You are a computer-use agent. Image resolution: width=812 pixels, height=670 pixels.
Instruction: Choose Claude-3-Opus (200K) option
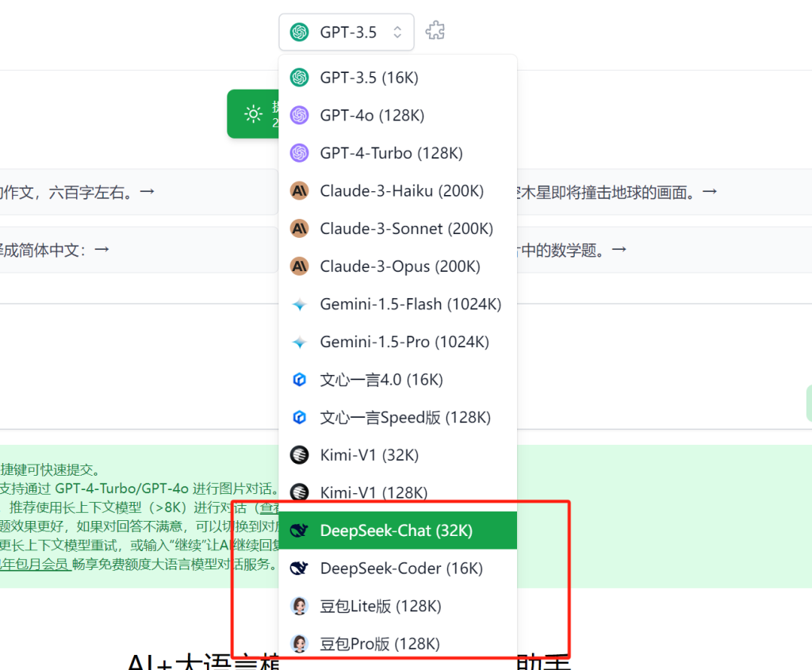pyautogui.click(x=398, y=266)
